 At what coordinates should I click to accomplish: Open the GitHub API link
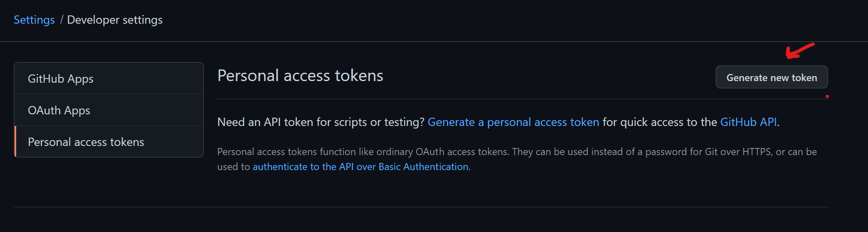pyautogui.click(x=748, y=122)
